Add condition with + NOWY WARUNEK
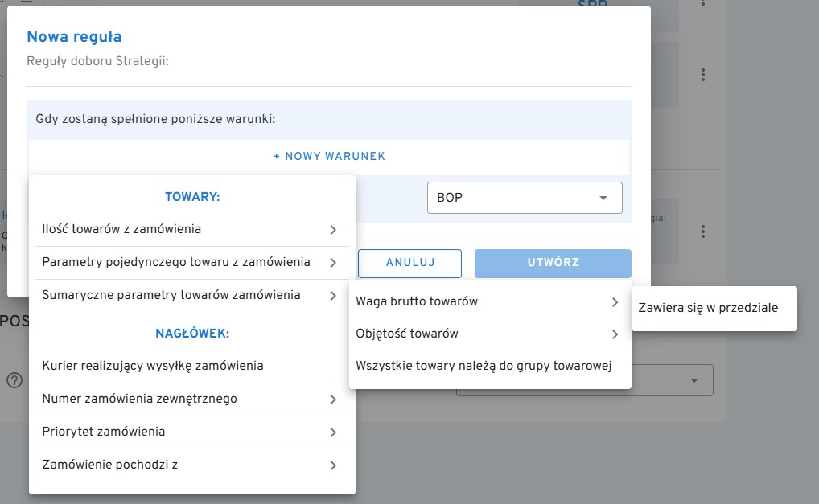The image size is (819, 504). (329, 156)
